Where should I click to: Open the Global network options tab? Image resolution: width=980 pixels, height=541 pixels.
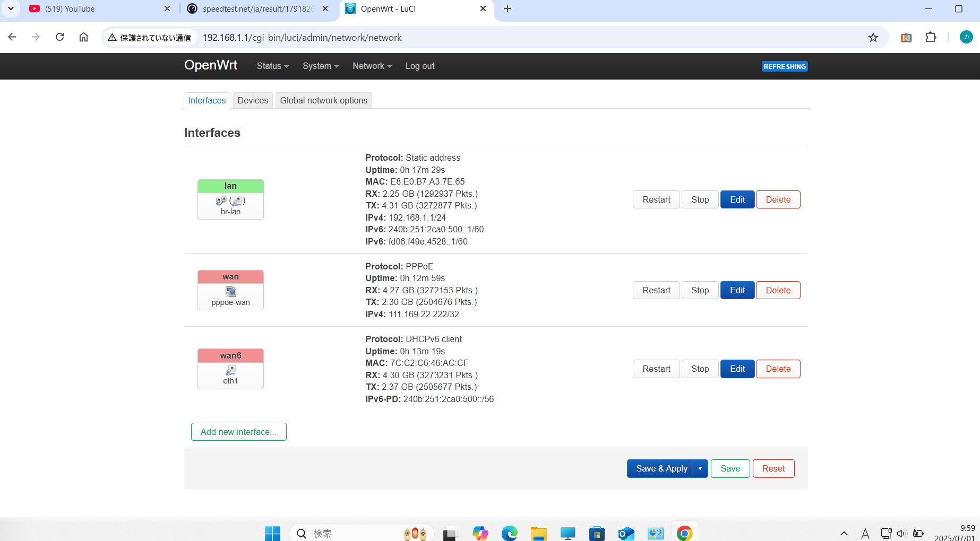323,100
